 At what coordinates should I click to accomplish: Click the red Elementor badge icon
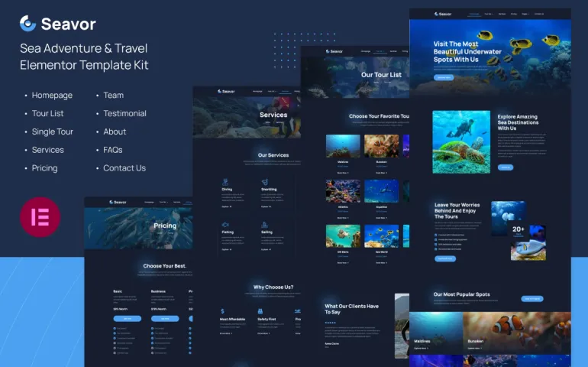40,217
